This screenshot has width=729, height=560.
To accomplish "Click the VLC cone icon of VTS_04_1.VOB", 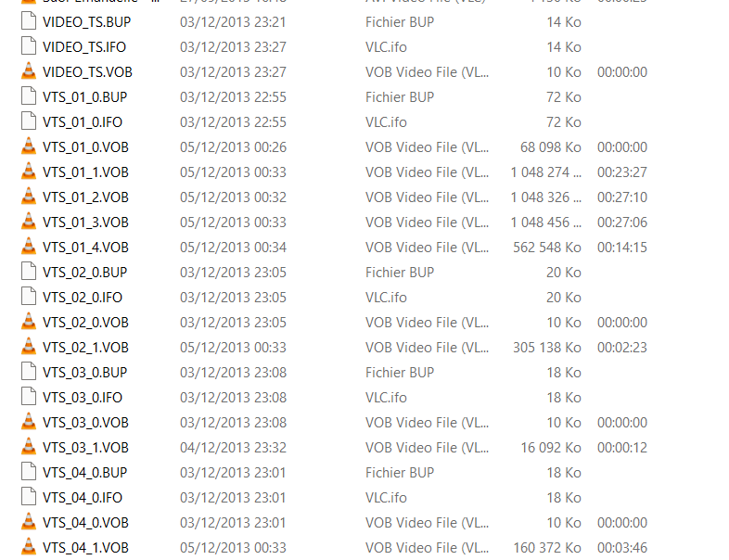I will click(29, 547).
